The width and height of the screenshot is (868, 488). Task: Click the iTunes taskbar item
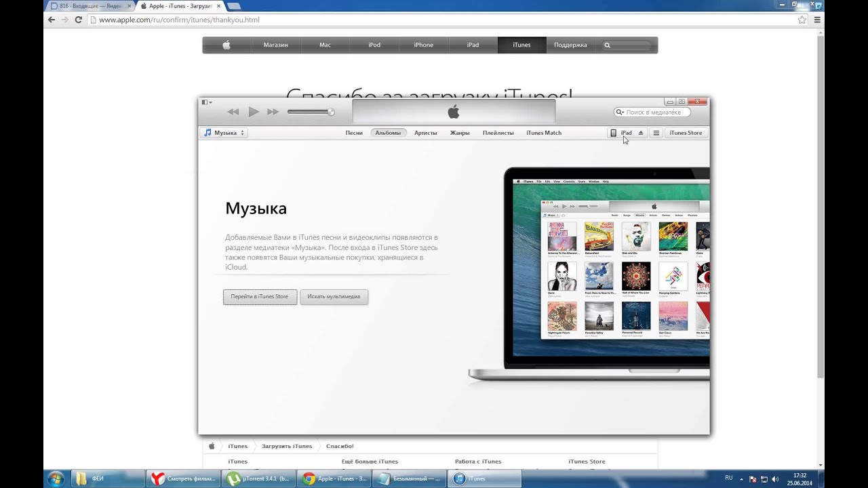pyautogui.click(x=486, y=479)
